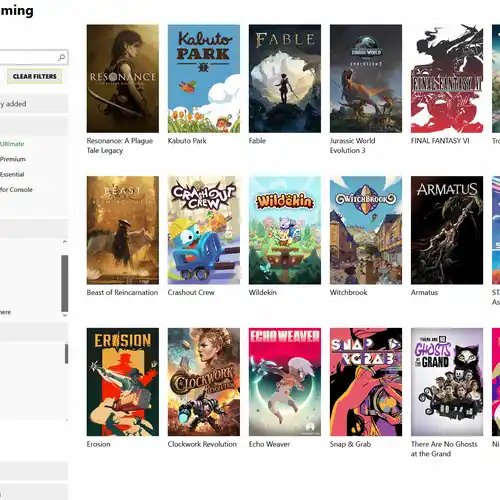The height and width of the screenshot is (500, 500).
Task: Open the Armatus game cover
Action: pyautogui.click(x=447, y=230)
